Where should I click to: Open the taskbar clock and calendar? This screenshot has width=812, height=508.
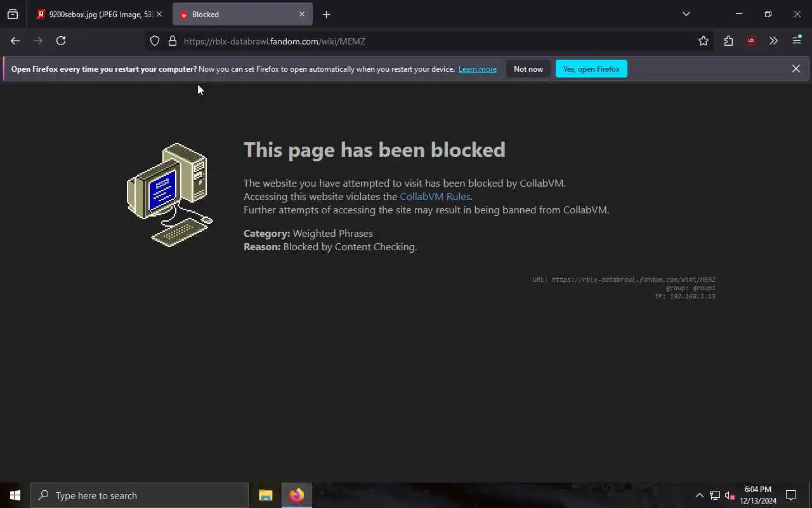point(758,495)
